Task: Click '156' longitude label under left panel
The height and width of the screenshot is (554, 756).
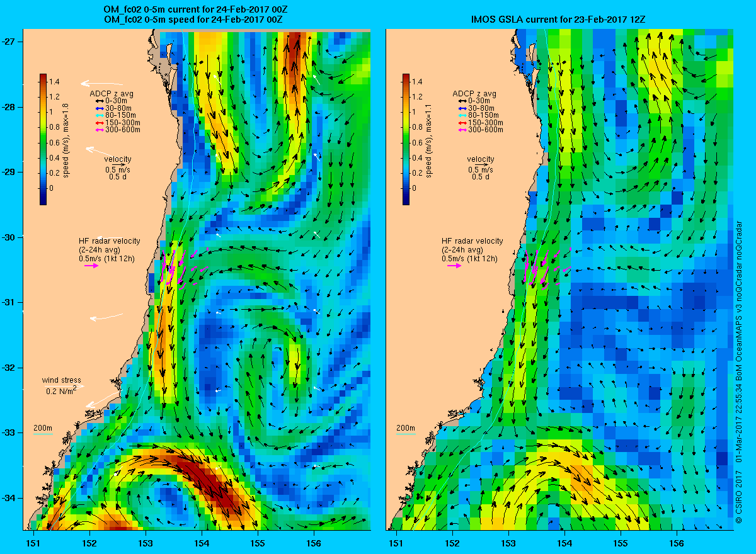Action: coord(314,543)
